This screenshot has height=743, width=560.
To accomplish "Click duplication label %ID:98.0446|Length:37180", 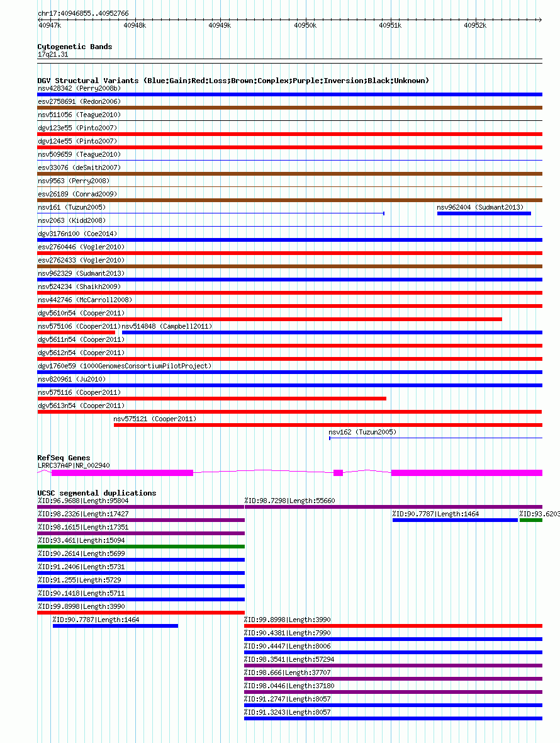I will [x=289, y=686].
